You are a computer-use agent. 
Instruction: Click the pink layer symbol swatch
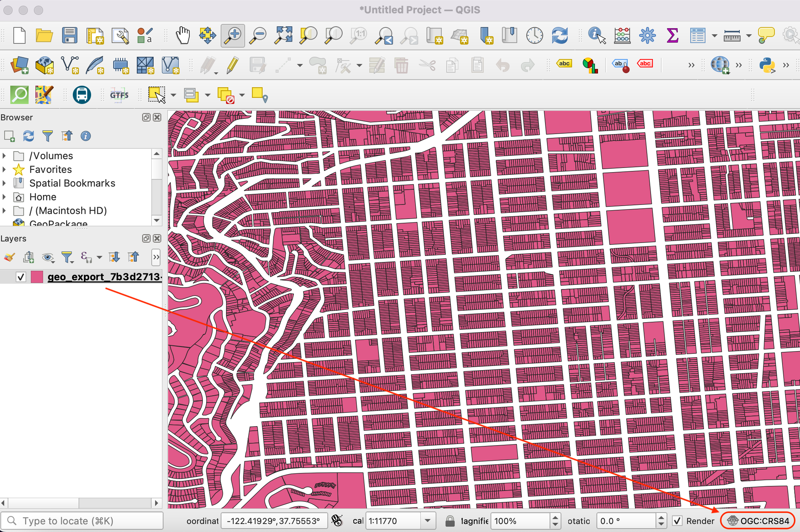(37, 277)
